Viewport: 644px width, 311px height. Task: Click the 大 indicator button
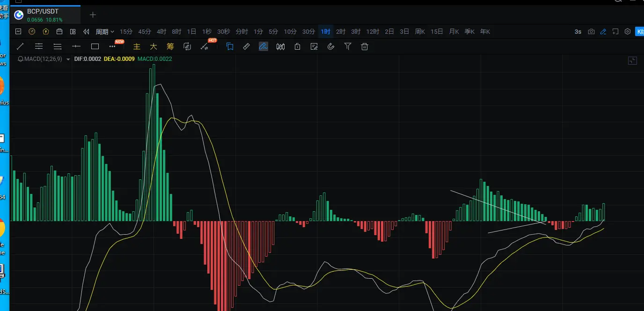[x=154, y=46]
